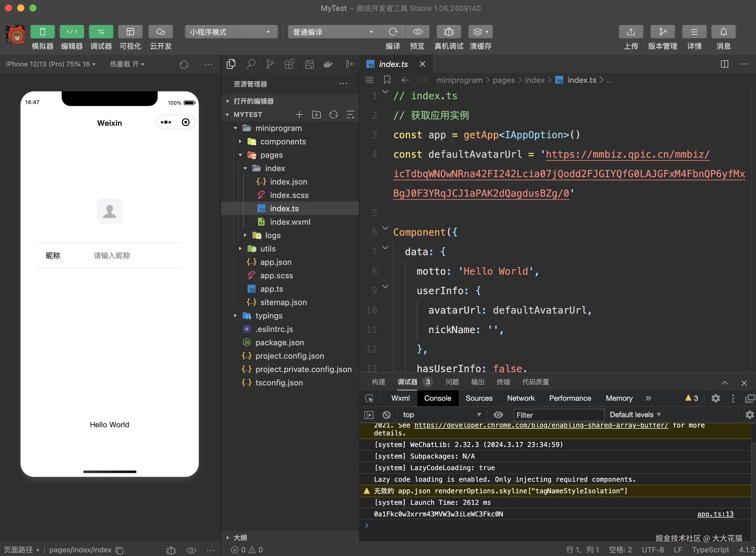This screenshot has width=756, height=556.
Task: Click clear console ban icon
Action: tap(387, 415)
